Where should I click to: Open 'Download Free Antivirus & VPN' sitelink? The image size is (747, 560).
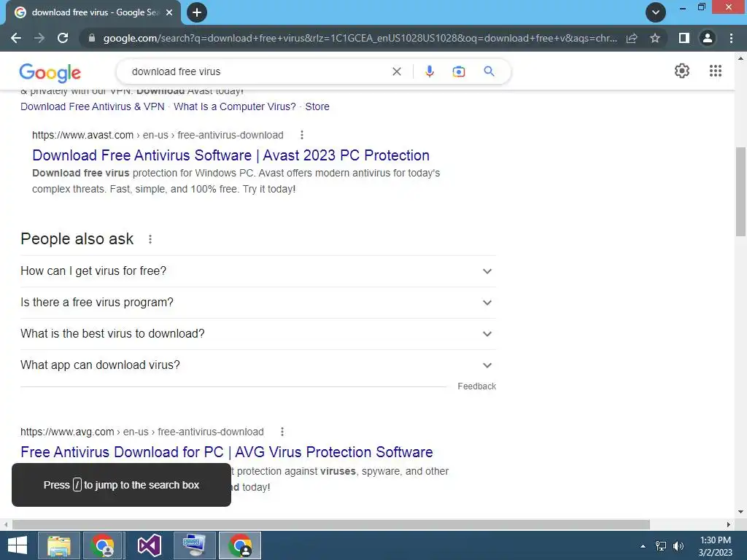pos(93,106)
